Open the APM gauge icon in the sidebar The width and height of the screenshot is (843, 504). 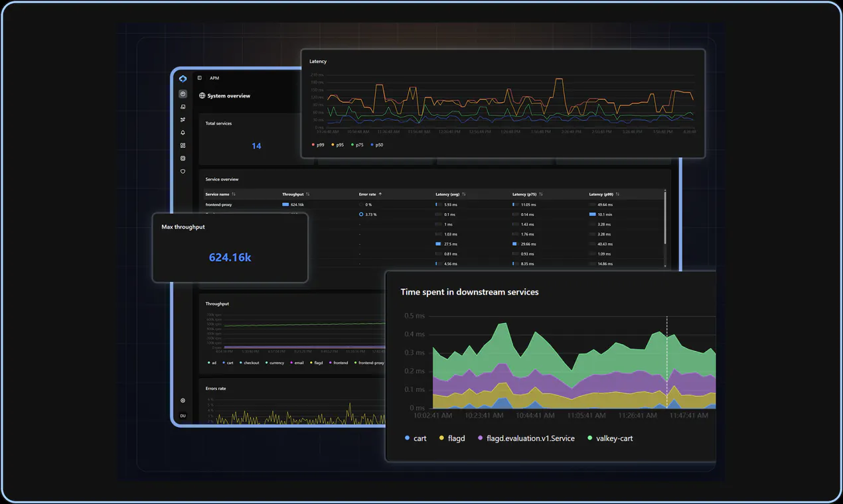(183, 94)
